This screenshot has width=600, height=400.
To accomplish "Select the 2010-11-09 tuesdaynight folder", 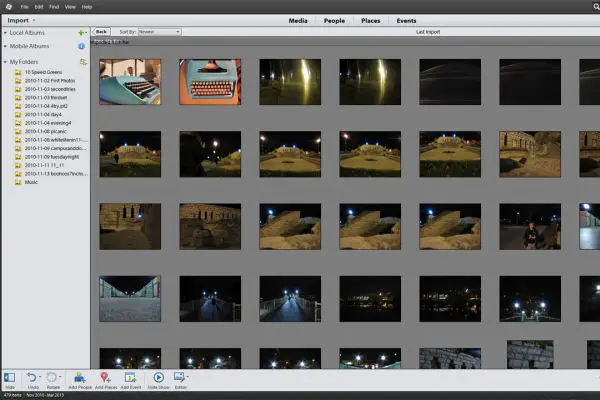I will pos(52,157).
